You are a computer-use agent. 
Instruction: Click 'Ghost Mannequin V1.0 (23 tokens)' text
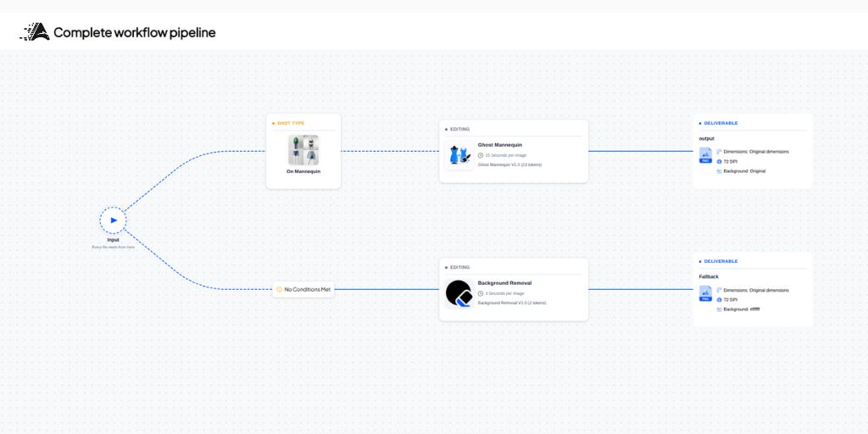pyautogui.click(x=509, y=165)
